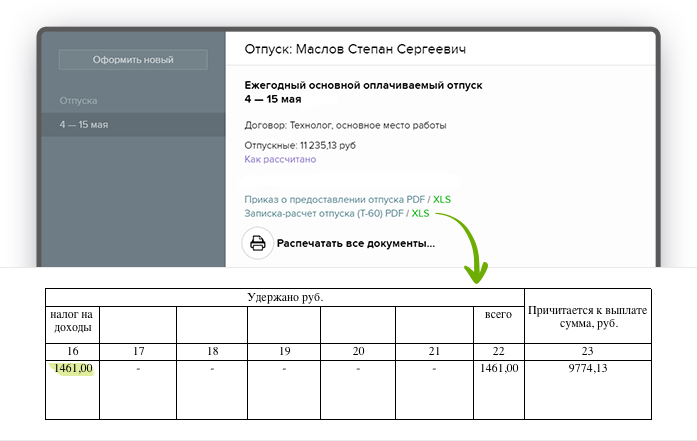The image size is (697, 441).
Task: Open "Записка-расчет отпуска (Т-60)" PDF
Action: click(x=316, y=213)
